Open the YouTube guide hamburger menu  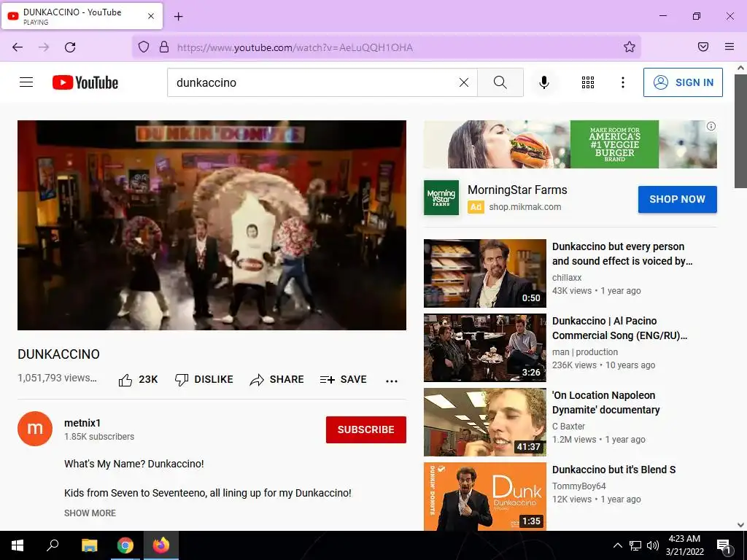click(x=26, y=82)
